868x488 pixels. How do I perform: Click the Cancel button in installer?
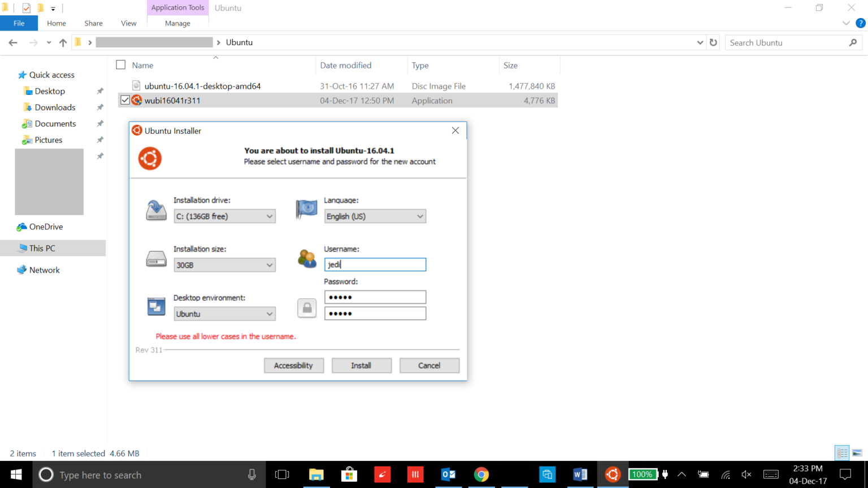[x=429, y=365]
